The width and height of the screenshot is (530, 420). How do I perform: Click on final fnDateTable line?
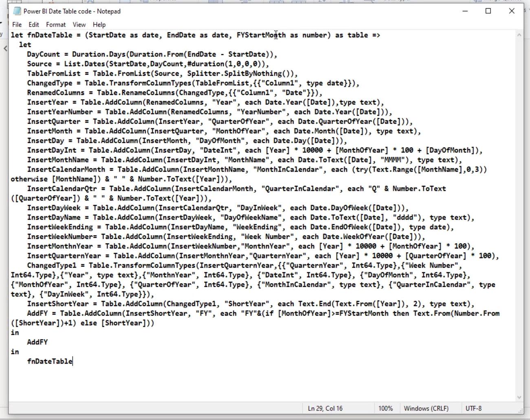[50, 361]
